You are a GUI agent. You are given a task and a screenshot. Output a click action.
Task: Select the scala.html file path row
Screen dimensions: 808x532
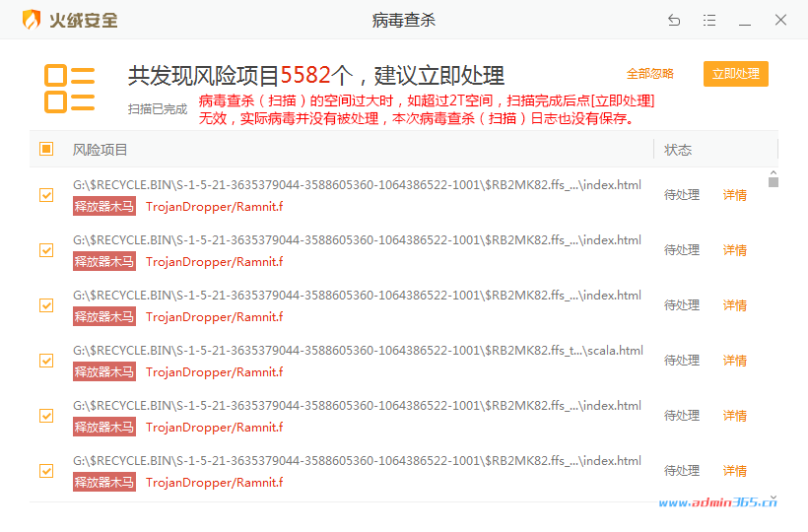coord(358,351)
